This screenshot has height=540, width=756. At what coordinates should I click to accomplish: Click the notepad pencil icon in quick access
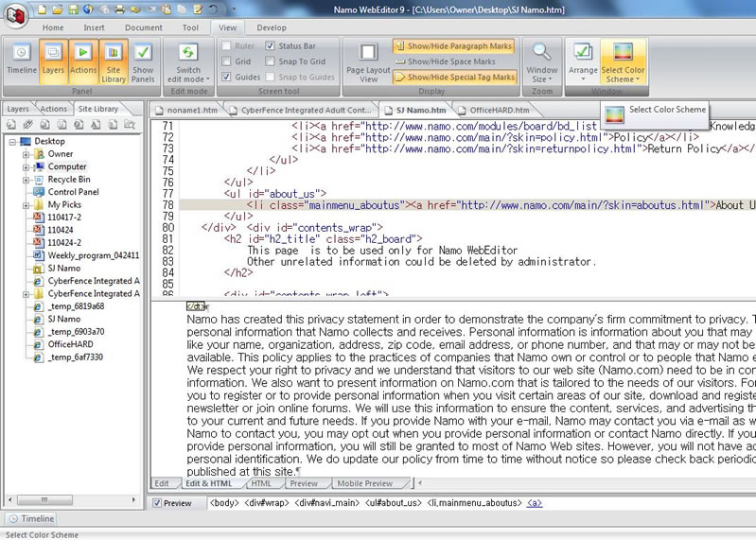coord(197,9)
